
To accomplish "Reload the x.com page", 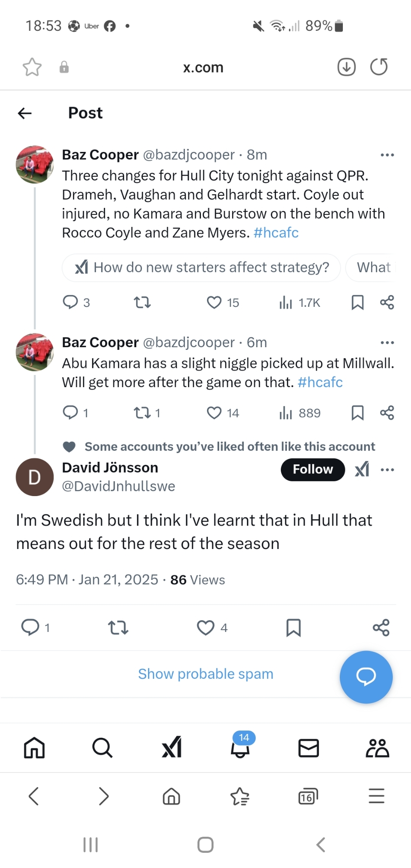I will click(x=378, y=67).
